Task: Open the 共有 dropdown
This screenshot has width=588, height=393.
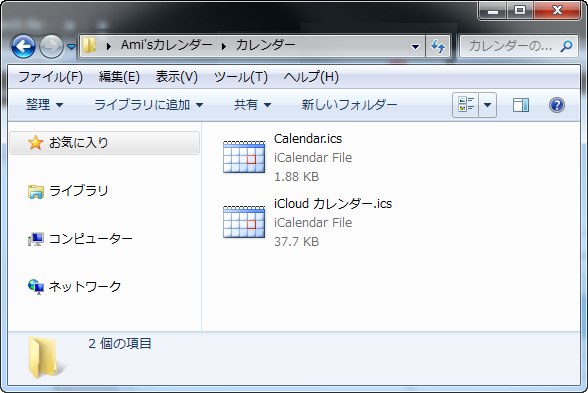Action: coord(252,105)
